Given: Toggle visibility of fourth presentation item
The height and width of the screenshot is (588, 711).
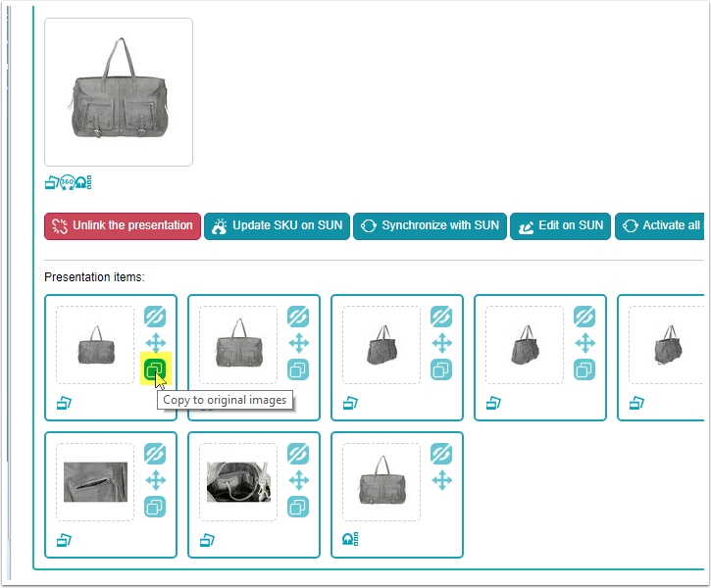Looking at the screenshot, I should click(584, 317).
